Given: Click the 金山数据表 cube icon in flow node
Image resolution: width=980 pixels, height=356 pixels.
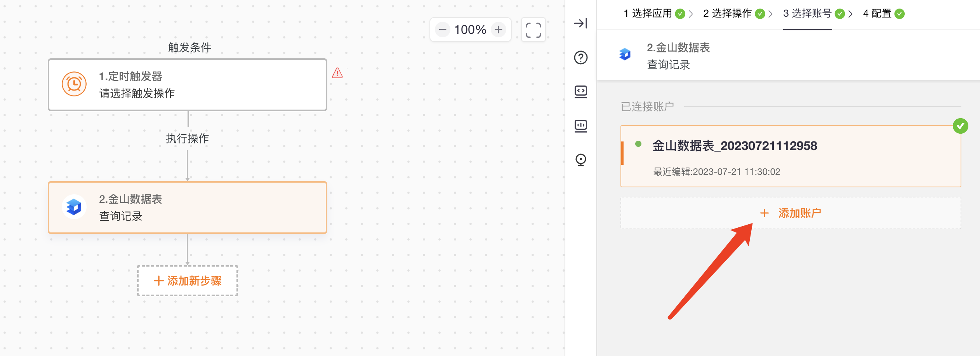Looking at the screenshot, I should [74, 207].
